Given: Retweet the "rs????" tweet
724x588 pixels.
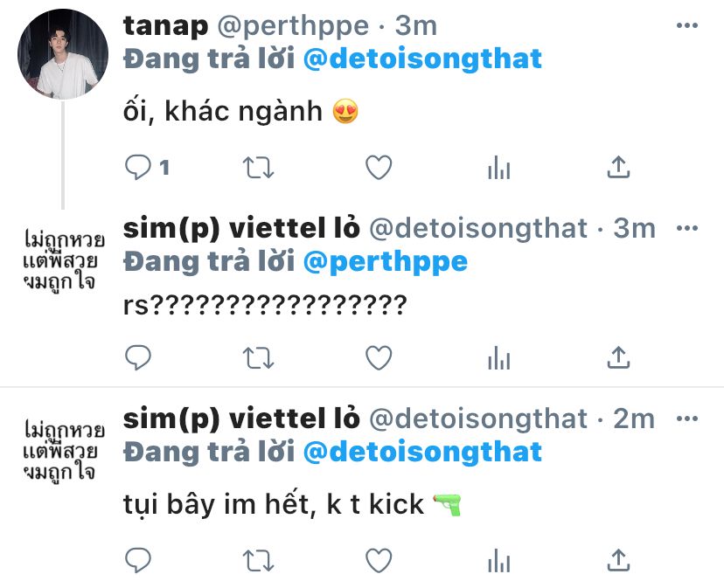Looking at the screenshot, I should click(258, 357).
